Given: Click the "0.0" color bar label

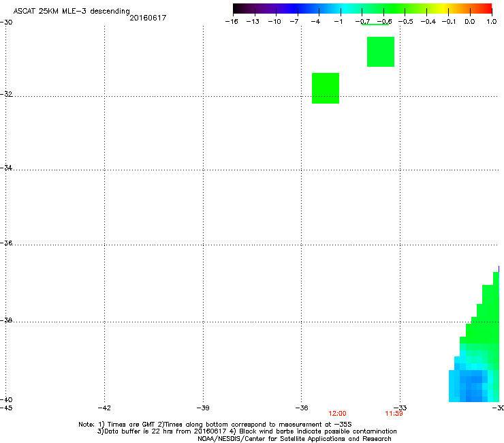Looking at the screenshot, I should click(470, 22).
